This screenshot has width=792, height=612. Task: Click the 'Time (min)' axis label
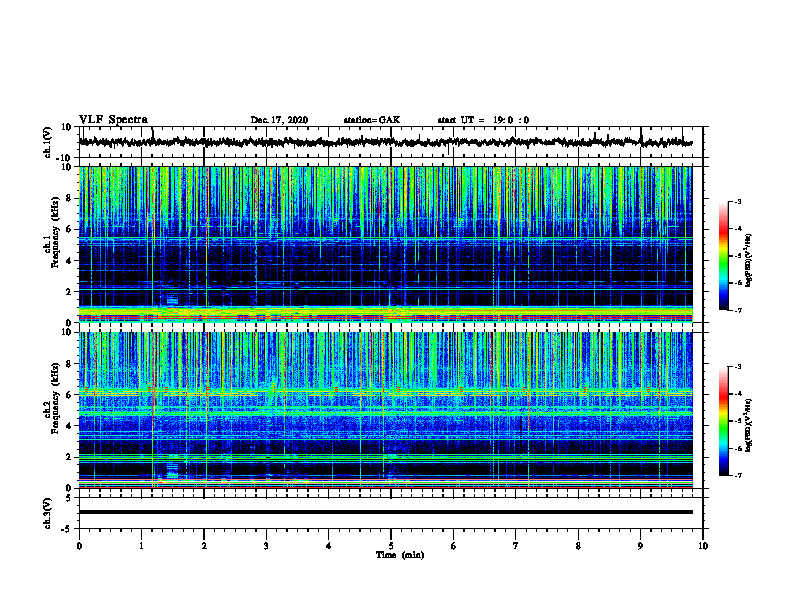click(400, 555)
